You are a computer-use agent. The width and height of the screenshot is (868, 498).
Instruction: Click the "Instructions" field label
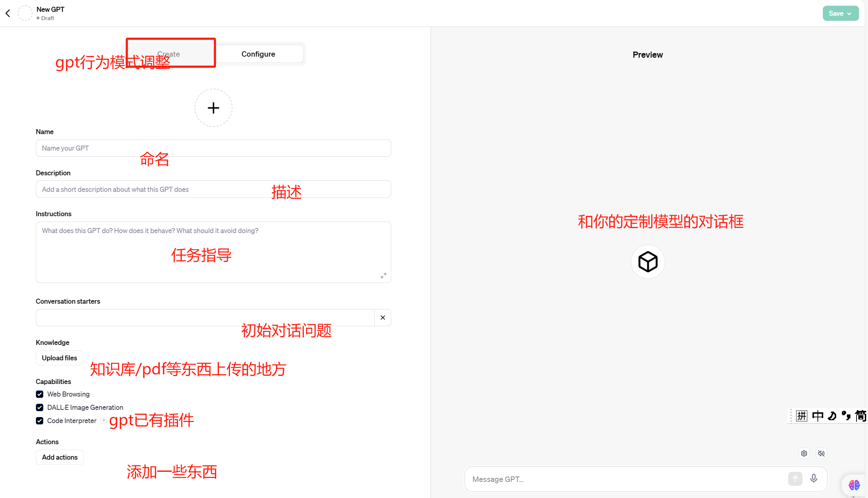(54, 214)
